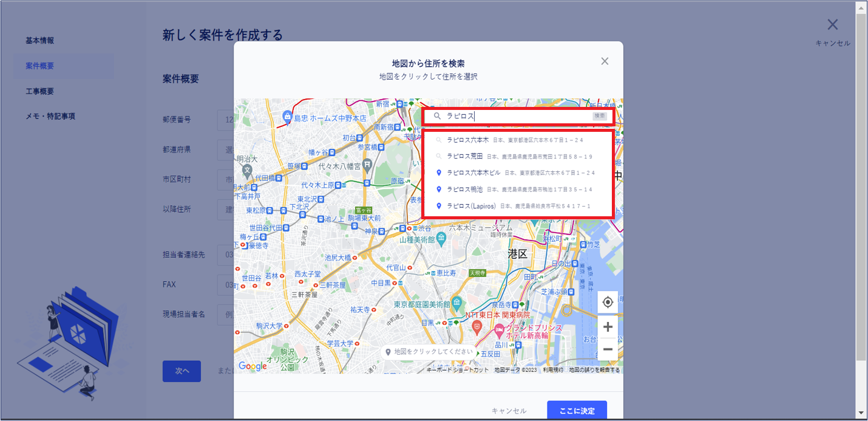Choose the ラピロス鴨池 suggestion
This screenshot has height=421, width=868.
click(x=517, y=190)
